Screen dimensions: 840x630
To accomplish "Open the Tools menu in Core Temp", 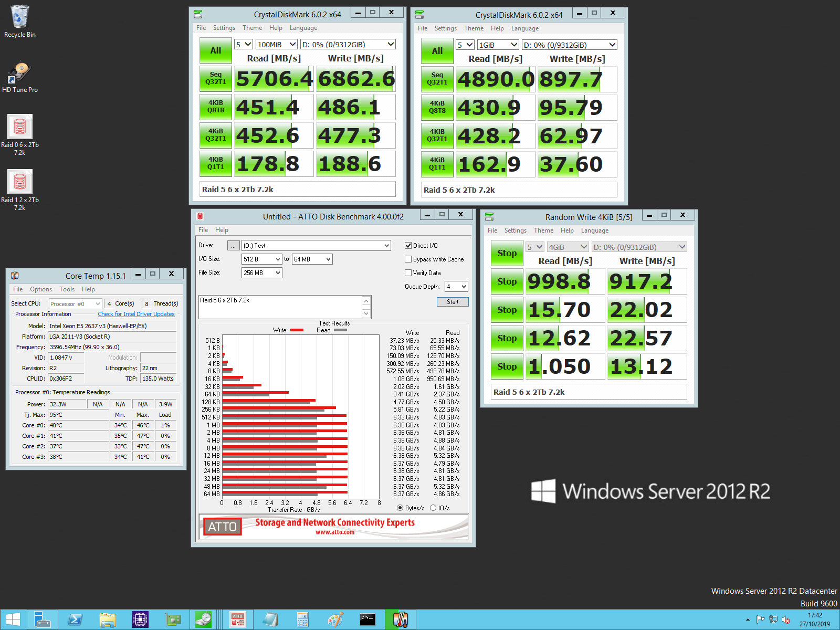I will pyautogui.click(x=67, y=289).
